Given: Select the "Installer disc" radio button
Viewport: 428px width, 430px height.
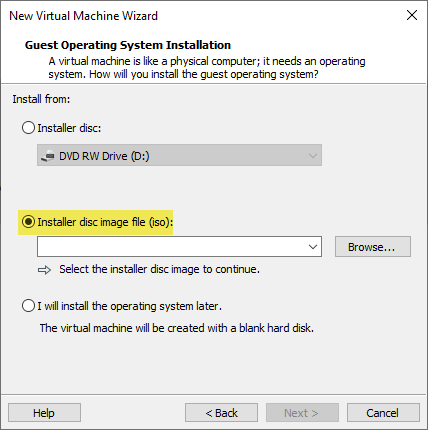Looking at the screenshot, I should point(28,128).
